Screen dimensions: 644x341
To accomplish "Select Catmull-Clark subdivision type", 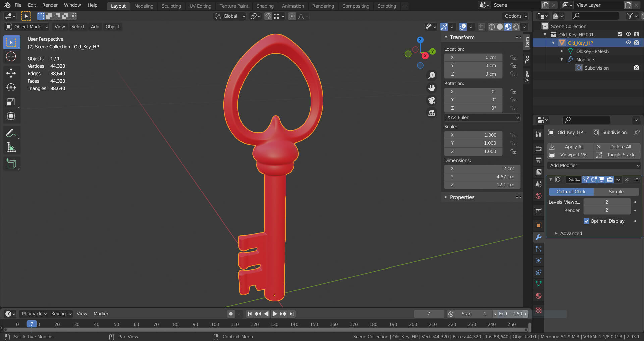I will pyautogui.click(x=571, y=192).
